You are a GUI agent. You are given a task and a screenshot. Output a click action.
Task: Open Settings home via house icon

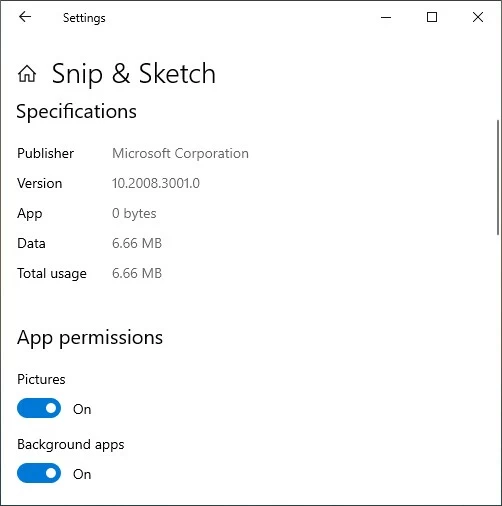(27, 74)
